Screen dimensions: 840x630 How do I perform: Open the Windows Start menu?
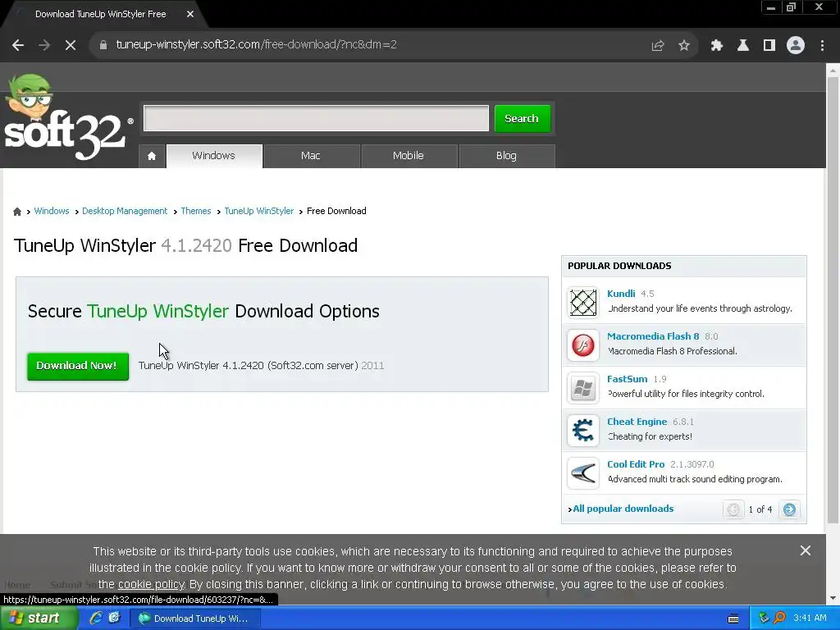tap(39, 619)
